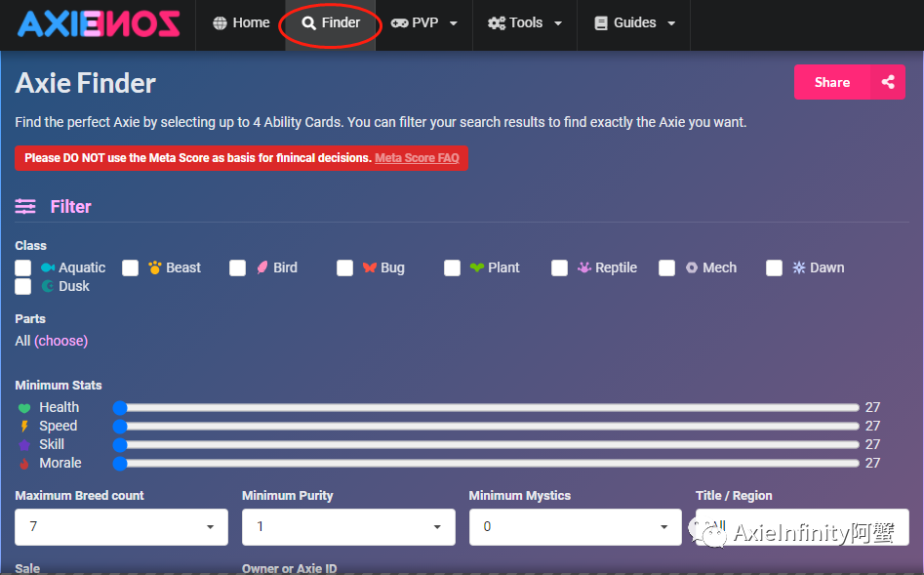Image resolution: width=924 pixels, height=575 pixels.
Task: Click the lightning bolt Speed icon
Action: point(24,426)
